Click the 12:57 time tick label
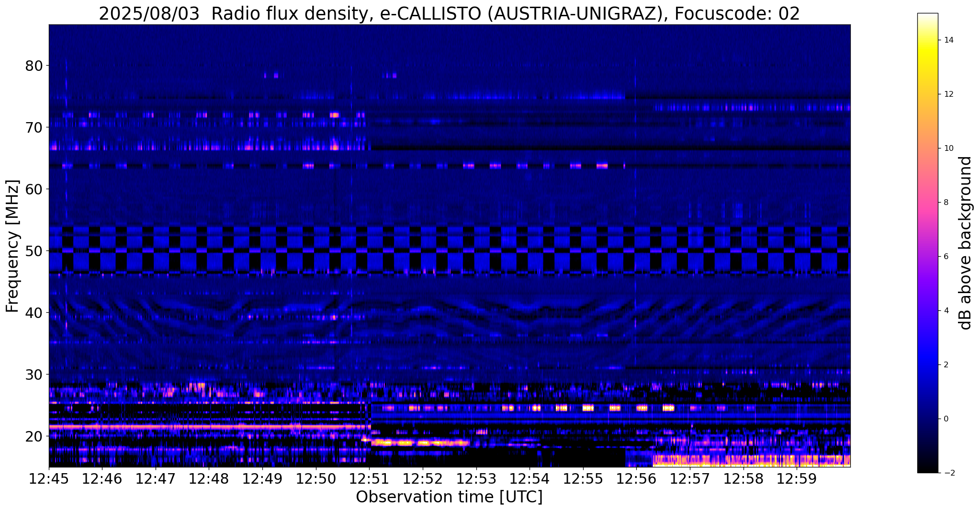The height and width of the screenshot is (511, 980). (x=689, y=479)
